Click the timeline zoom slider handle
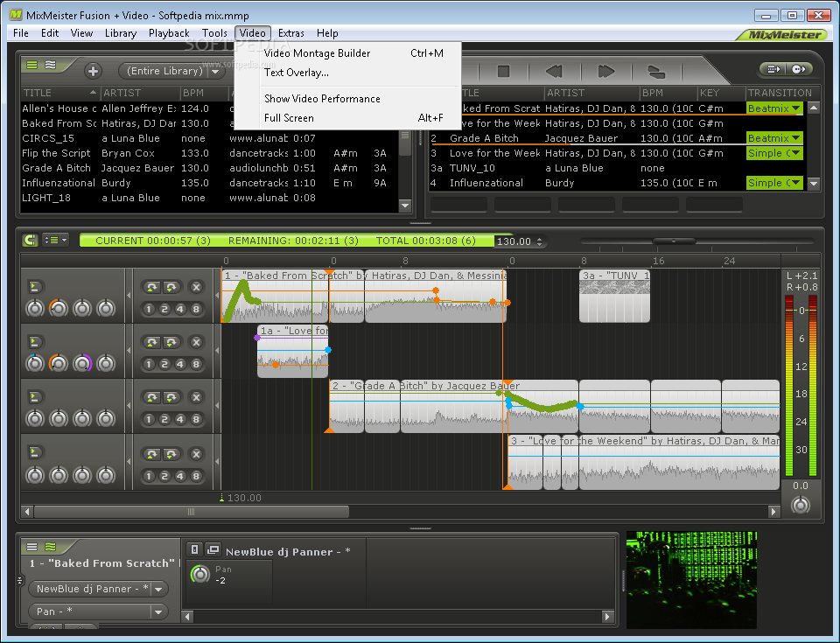 click(674, 241)
